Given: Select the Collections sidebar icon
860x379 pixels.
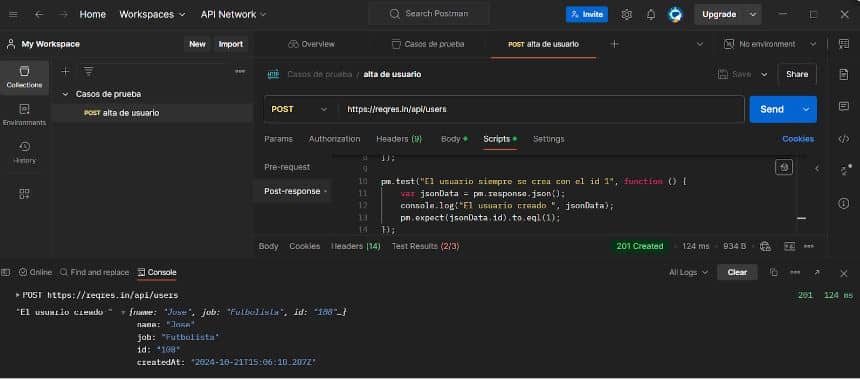Looking at the screenshot, I should click(24, 77).
